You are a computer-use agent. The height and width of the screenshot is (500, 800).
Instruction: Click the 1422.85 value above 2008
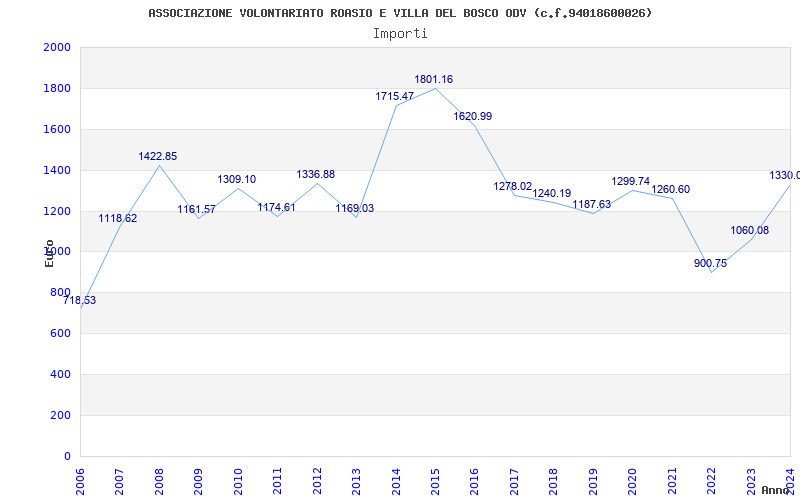click(x=157, y=156)
